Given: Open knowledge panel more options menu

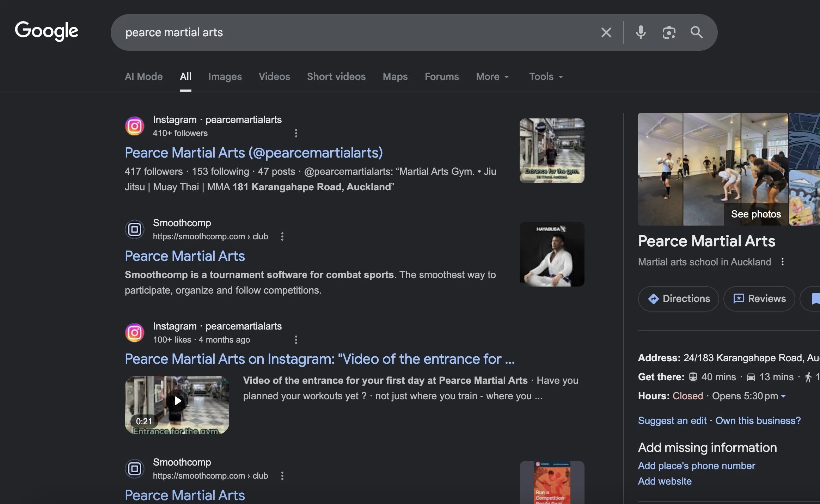Looking at the screenshot, I should 782,262.
